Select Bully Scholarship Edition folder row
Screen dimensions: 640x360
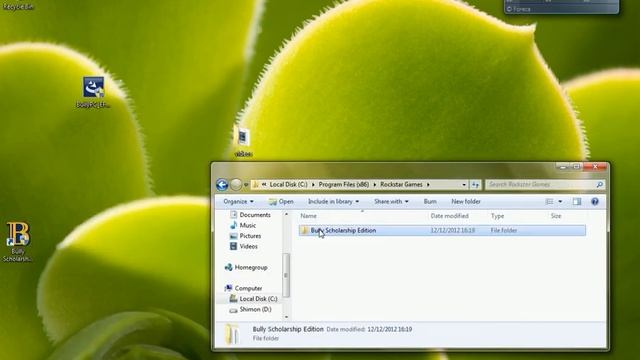(x=442, y=231)
